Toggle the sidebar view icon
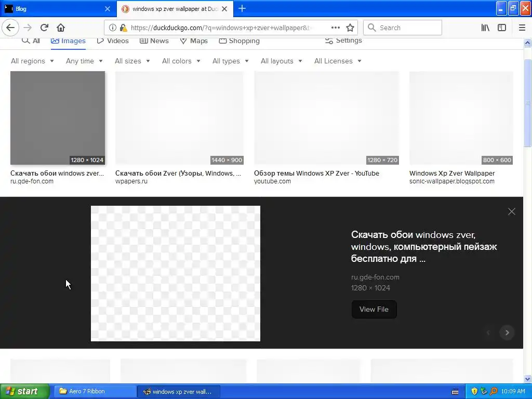Viewport: 532px width, 399px height. [502, 28]
